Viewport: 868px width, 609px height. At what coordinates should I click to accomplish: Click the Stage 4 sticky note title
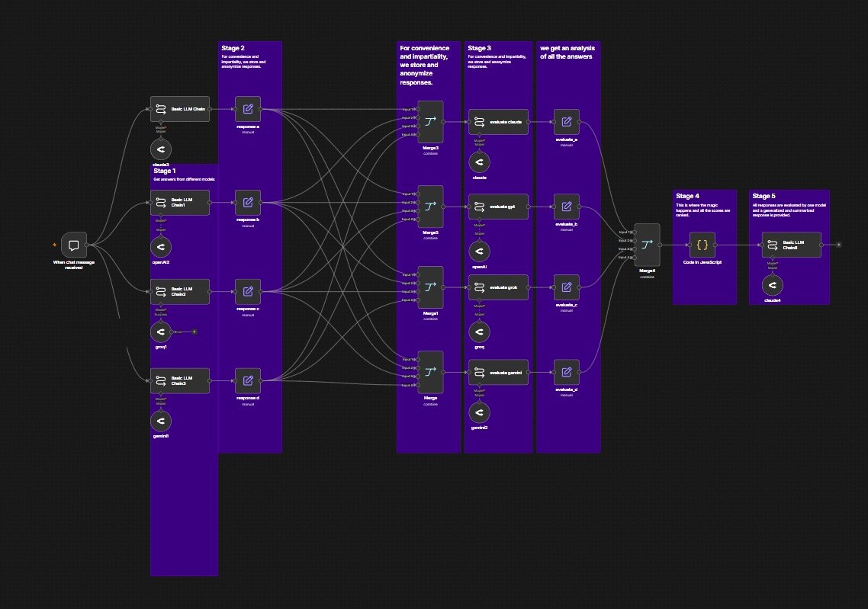pyautogui.click(x=687, y=196)
